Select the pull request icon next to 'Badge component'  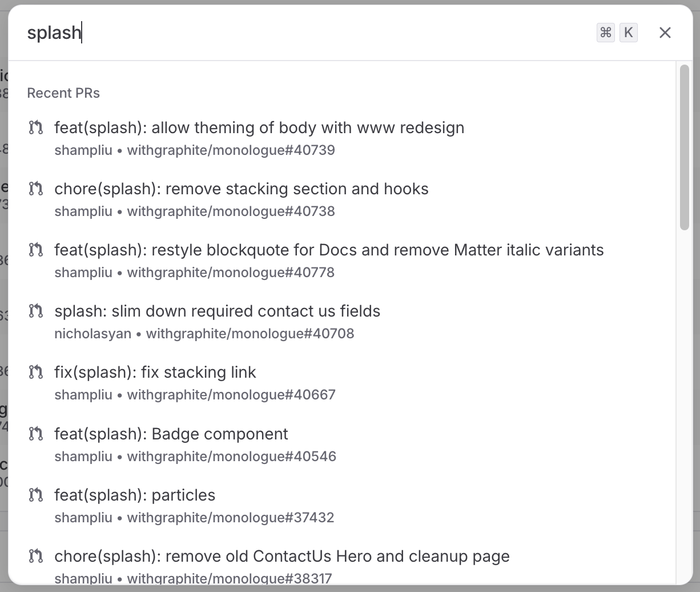(x=35, y=434)
